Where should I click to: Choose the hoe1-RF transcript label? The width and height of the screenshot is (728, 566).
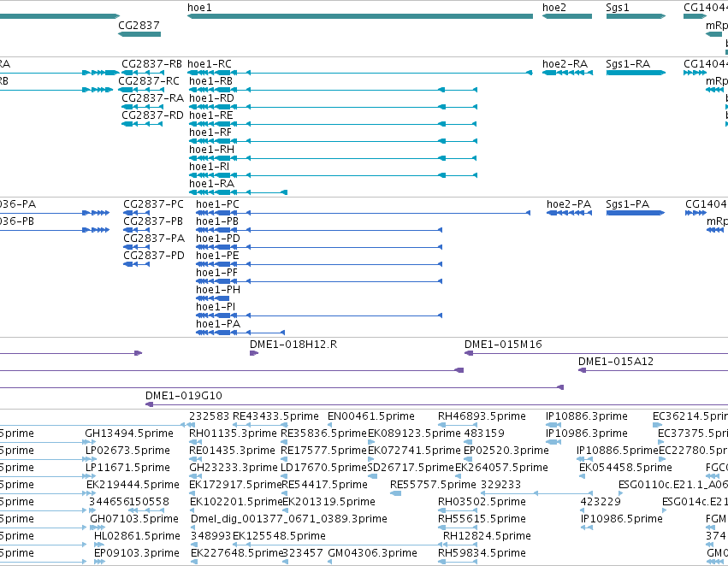point(210,133)
